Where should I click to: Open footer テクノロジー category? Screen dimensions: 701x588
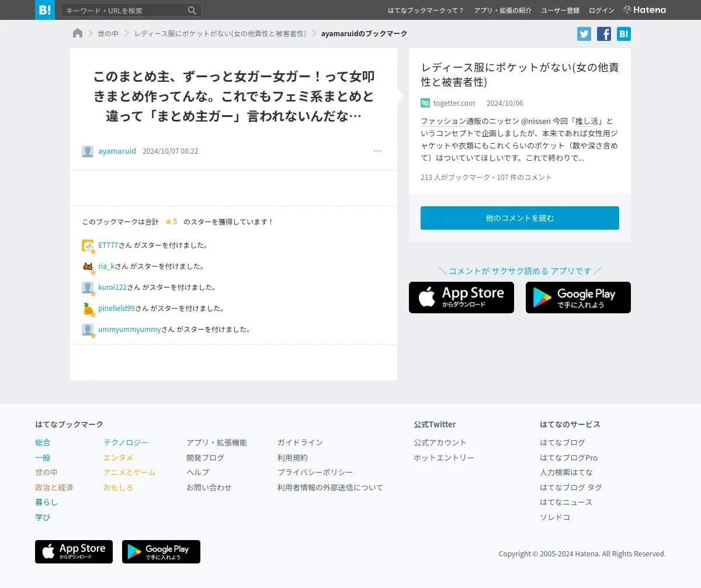[x=126, y=442]
